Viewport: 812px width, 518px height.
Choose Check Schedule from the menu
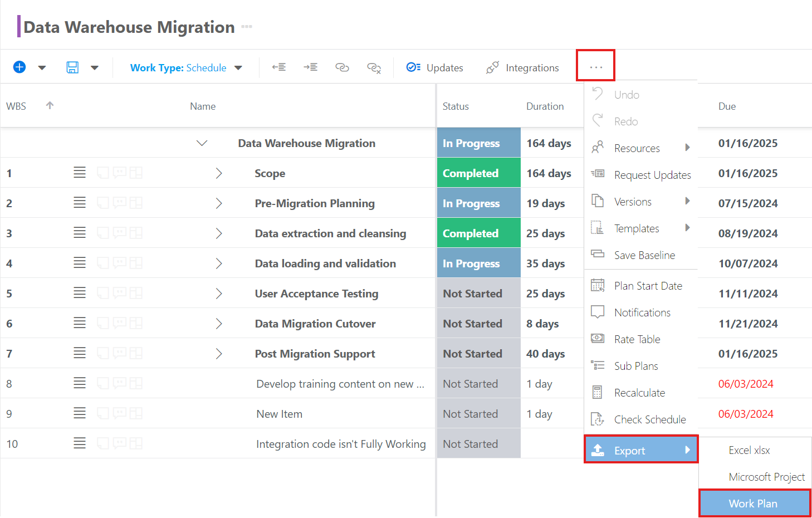click(x=640, y=419)
